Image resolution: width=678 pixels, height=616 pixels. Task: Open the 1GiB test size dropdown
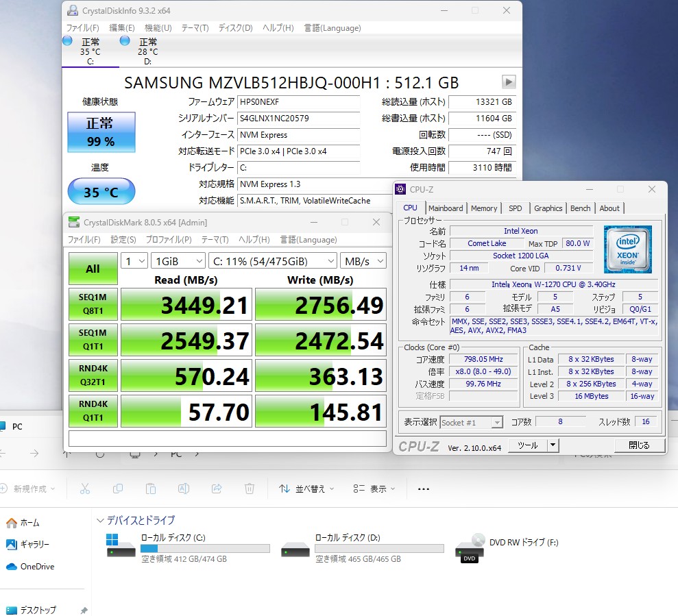click(x=178, y=261)
